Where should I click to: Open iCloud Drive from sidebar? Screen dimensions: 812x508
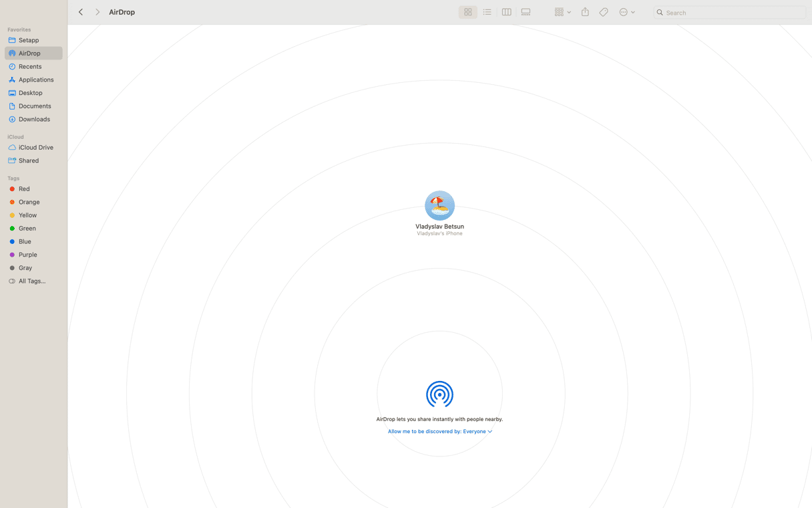pos(35,148)
